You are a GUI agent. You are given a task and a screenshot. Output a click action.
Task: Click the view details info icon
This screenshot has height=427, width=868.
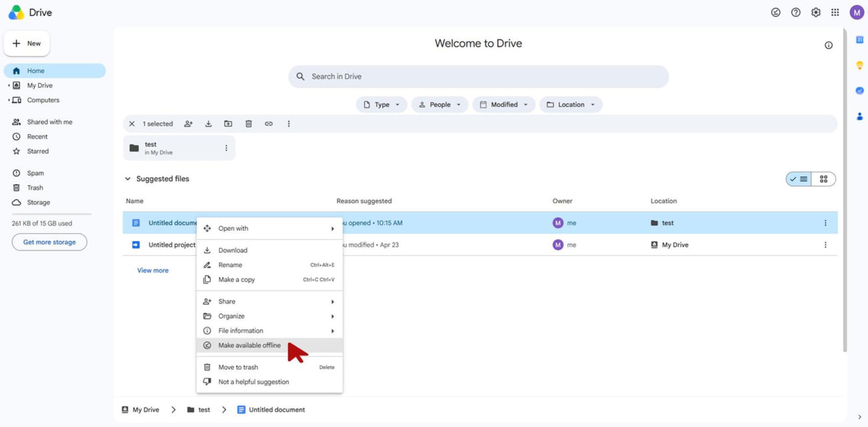(x=828, y=45)
